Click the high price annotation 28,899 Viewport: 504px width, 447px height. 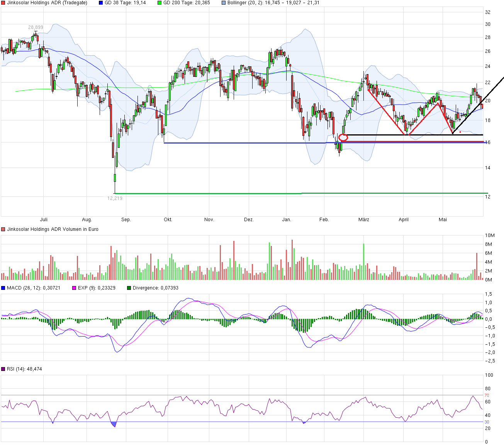pos(36,27)
